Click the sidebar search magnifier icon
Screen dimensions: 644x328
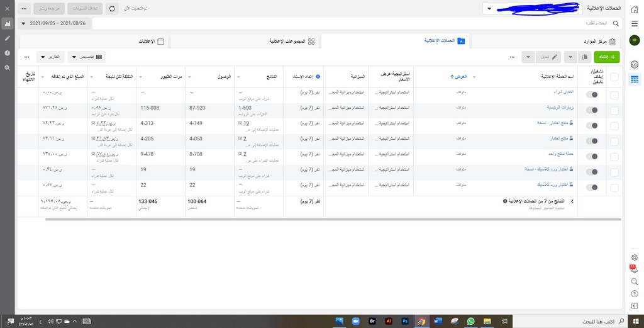point(635,281)
